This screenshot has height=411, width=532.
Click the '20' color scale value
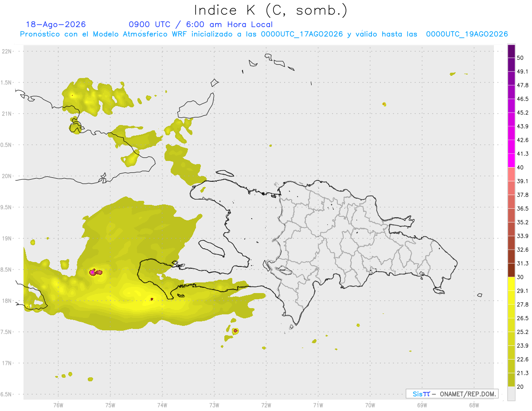pyautogui.click(x=520, y=387)
